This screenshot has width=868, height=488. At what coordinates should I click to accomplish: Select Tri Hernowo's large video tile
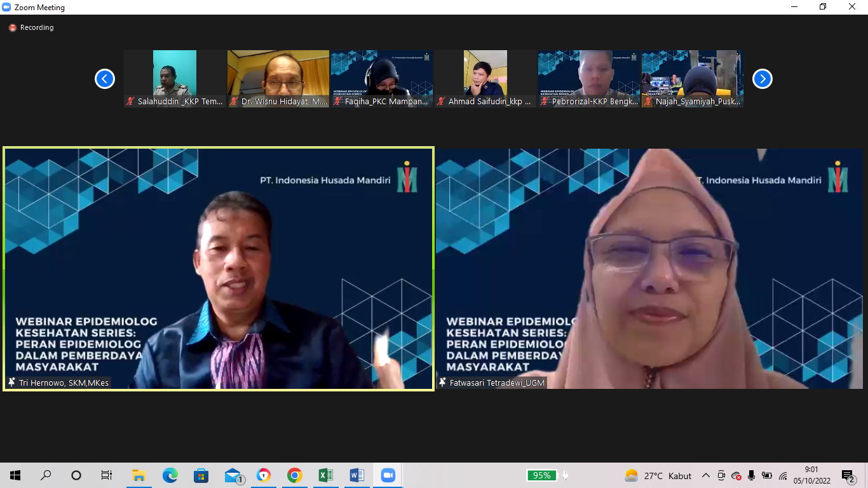(219, 269)
